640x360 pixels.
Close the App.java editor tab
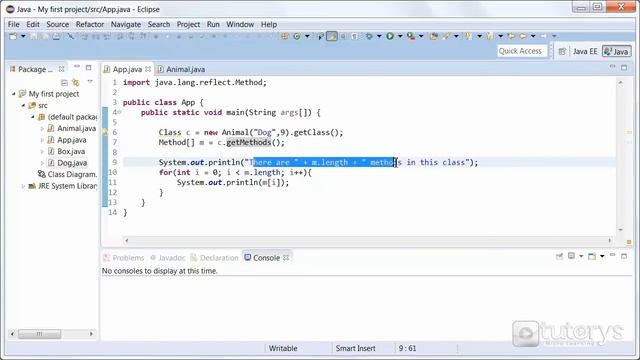point(148,69)
